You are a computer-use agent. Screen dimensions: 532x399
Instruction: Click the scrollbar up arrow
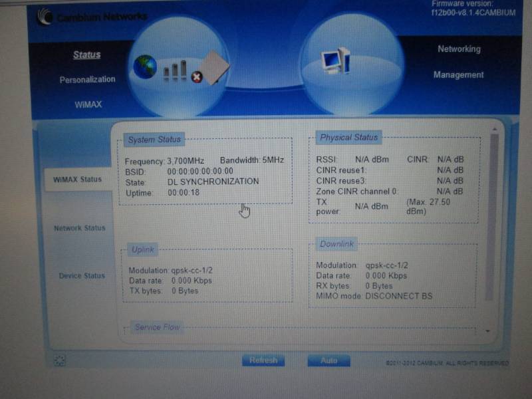click(494, 129)
